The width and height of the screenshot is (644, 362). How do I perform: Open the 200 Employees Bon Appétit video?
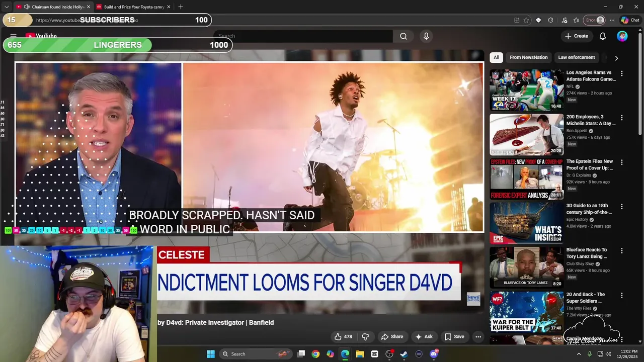point(526,134)
